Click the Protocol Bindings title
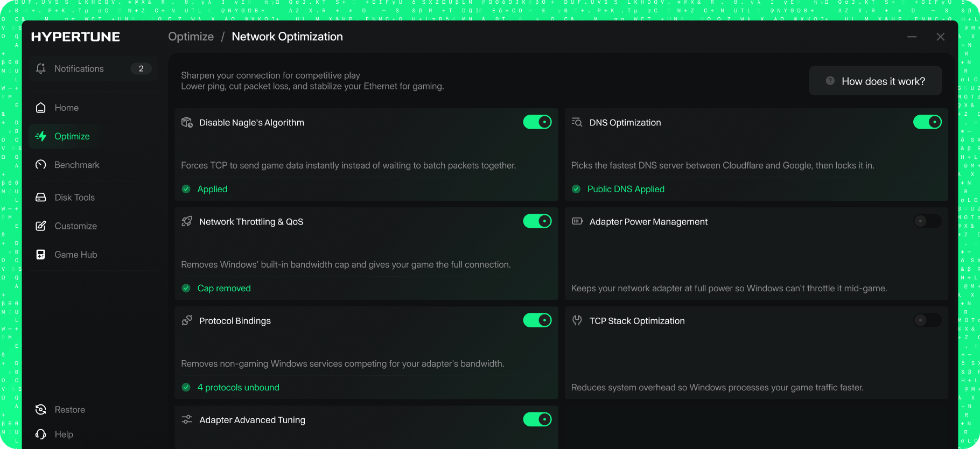 (235, 320)
